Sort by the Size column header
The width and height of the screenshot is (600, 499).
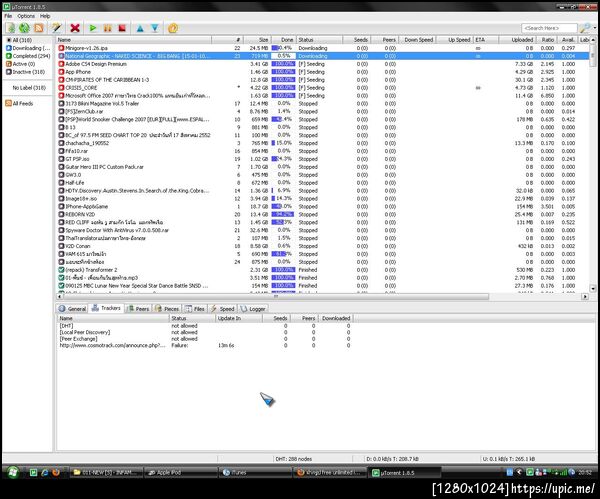point(257,40)
